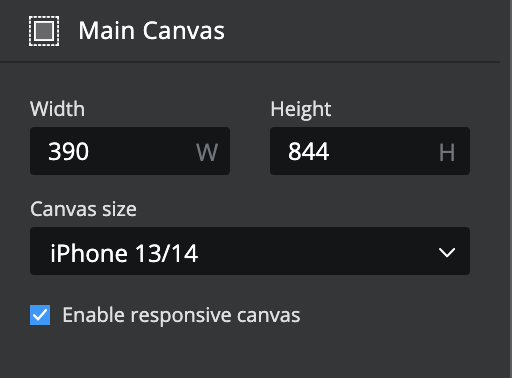Expand presets using the dropdown chevron arrow
This screenshot has height=378, width=512.
tap(447, 252)
